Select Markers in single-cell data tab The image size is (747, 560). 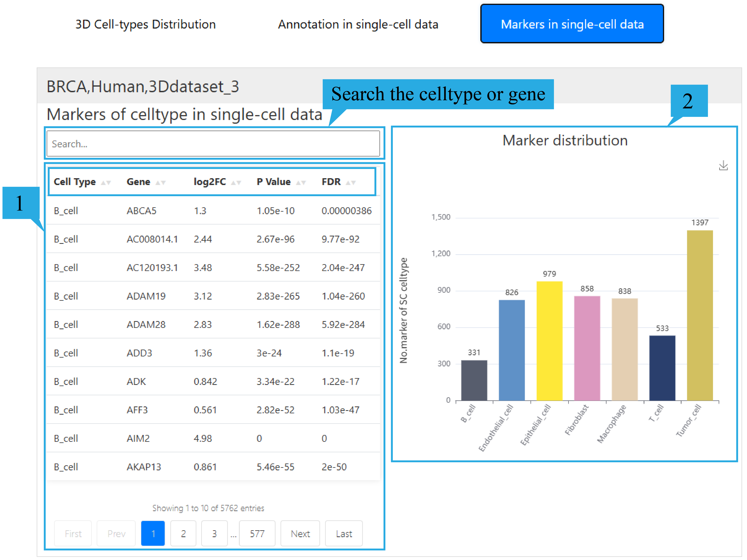pyautogui.click(x=572, y=24)
